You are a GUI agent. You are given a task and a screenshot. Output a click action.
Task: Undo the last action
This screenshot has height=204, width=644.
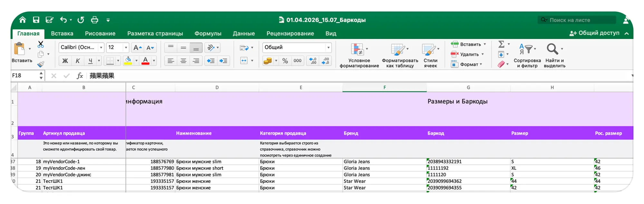pyautogui.click(x=63, y=20)
